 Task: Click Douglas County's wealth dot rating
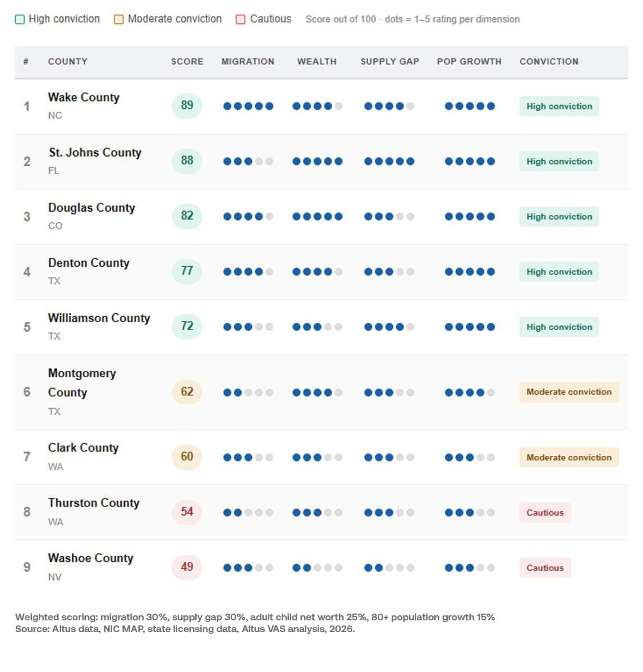point(318,217)
